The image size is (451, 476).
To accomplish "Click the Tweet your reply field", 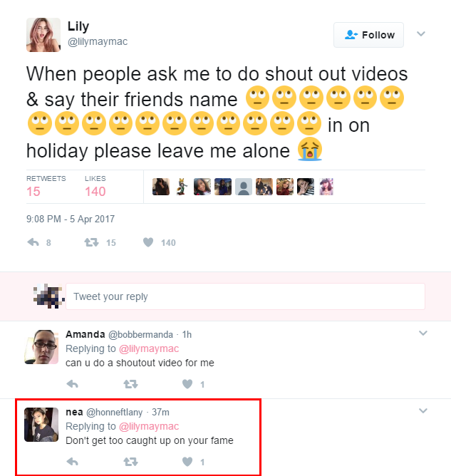I will (244, 296).
